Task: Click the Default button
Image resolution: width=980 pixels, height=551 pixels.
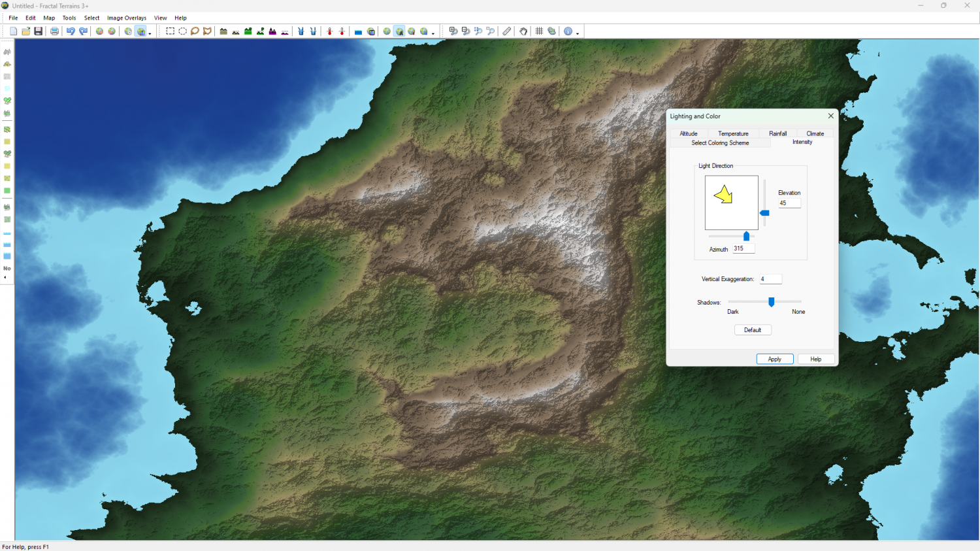Action: click(x=753, y=330)
